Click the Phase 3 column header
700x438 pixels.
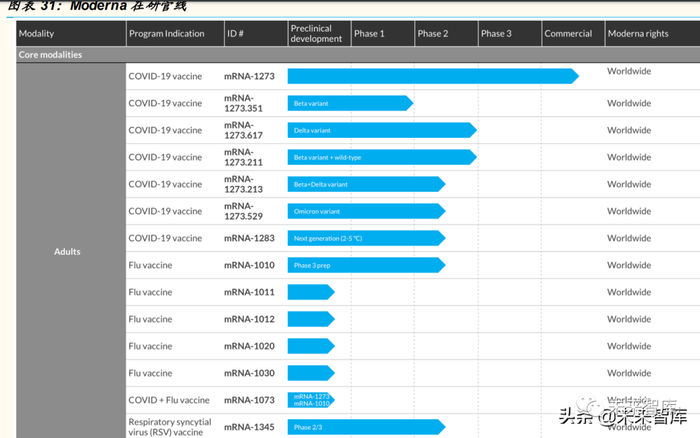[x=509, y=33]
